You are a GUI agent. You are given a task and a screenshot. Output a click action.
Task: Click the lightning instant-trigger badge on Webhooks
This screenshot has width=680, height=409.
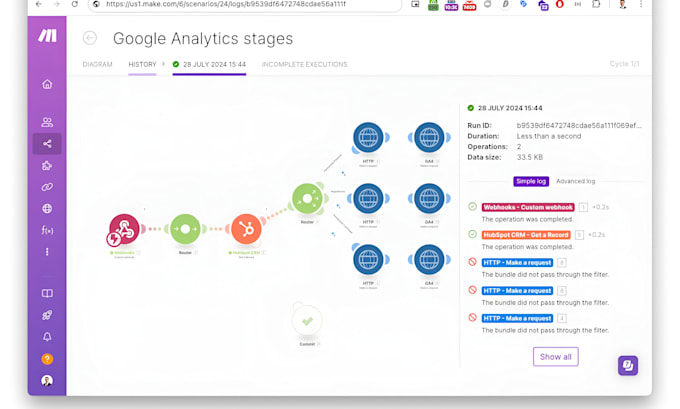[114, 239]
